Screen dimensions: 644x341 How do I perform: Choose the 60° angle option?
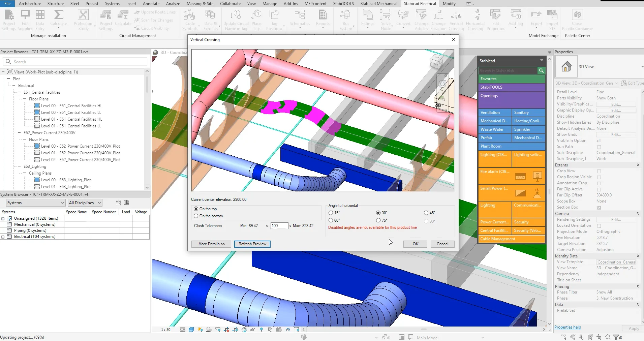tap(331, 220)
